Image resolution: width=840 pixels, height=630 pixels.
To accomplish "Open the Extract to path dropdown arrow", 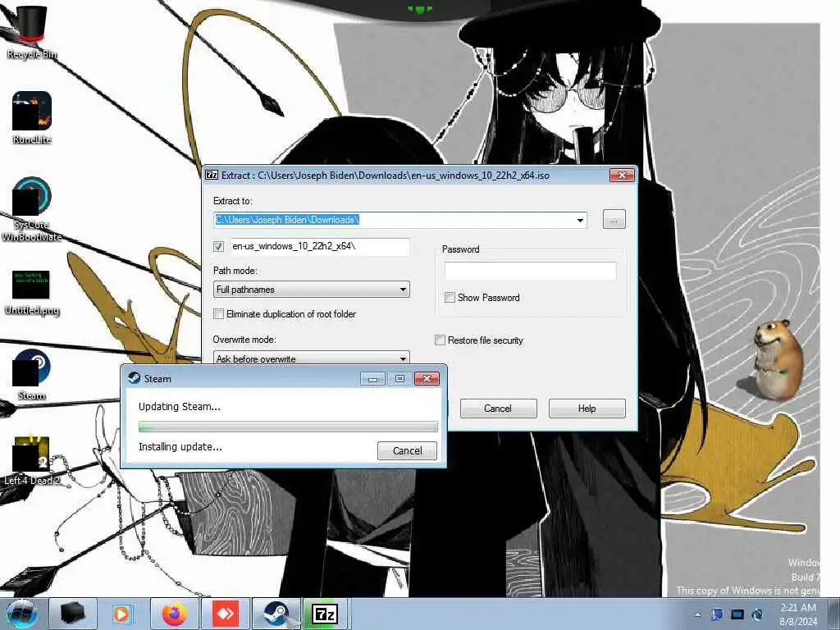I will 580,220.
